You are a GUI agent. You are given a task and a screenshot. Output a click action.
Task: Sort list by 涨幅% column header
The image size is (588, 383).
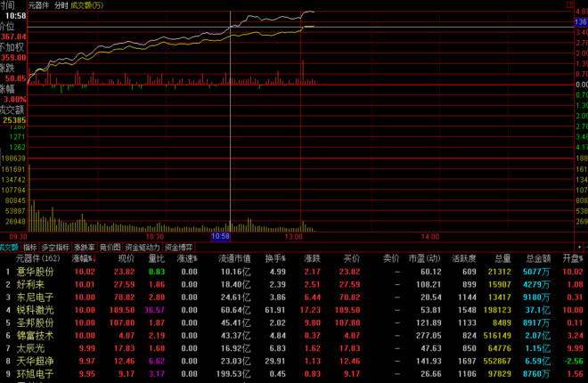point(83,258)
